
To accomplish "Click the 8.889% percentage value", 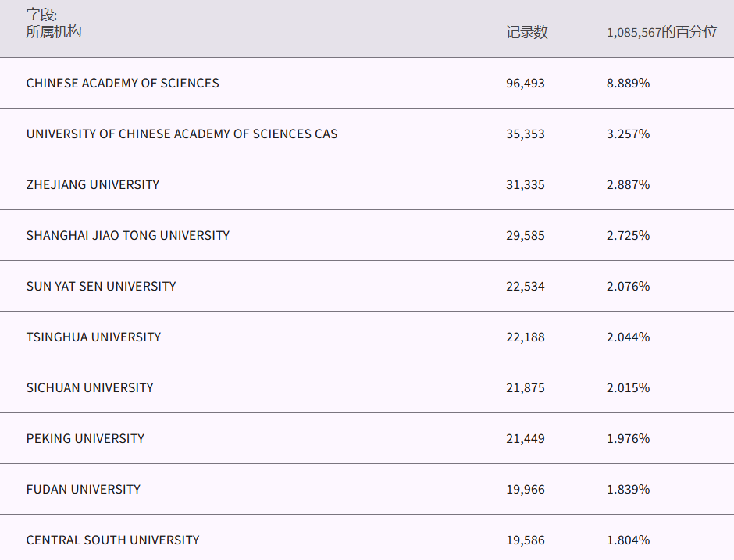I will [628, 83].
